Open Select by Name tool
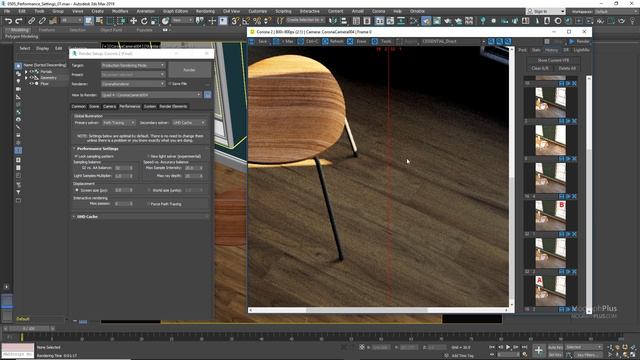This screenshot has width=640, height=360. tap(99, 20)
